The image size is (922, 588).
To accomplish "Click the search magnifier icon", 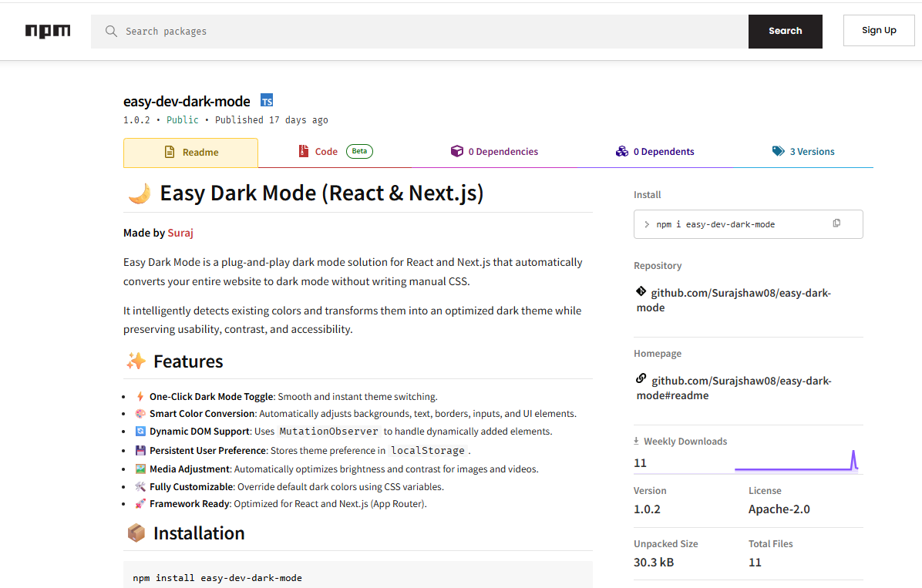I will point(112,32).
